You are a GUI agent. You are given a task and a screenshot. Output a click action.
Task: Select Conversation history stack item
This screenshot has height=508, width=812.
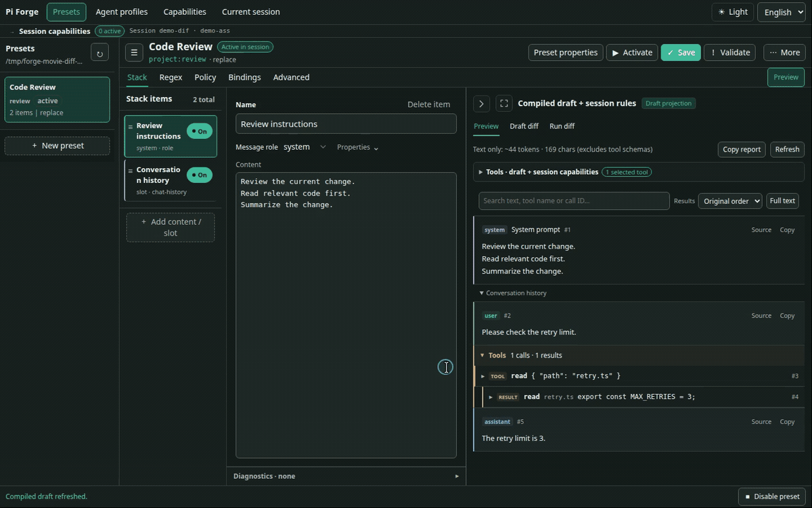[x=170, y=180]
